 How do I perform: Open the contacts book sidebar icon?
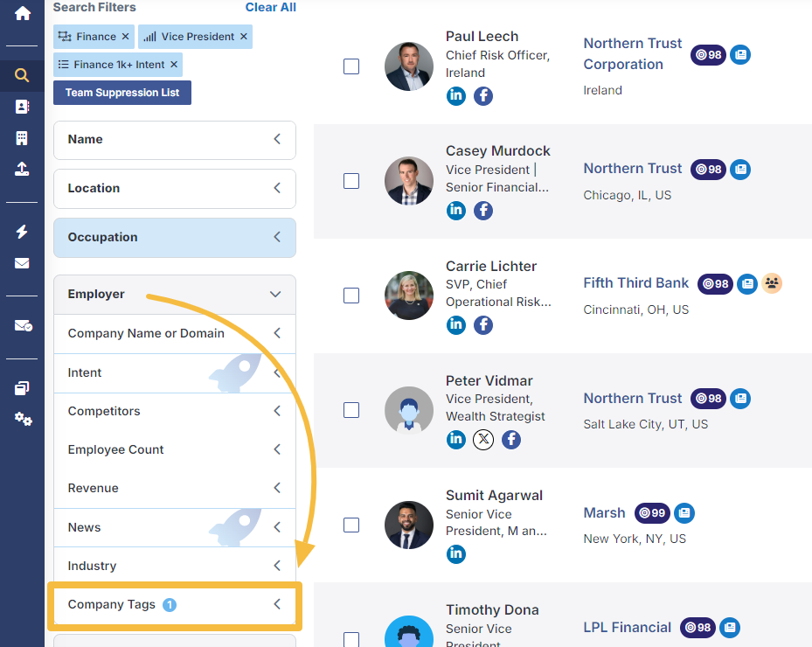tap(22, 107)
